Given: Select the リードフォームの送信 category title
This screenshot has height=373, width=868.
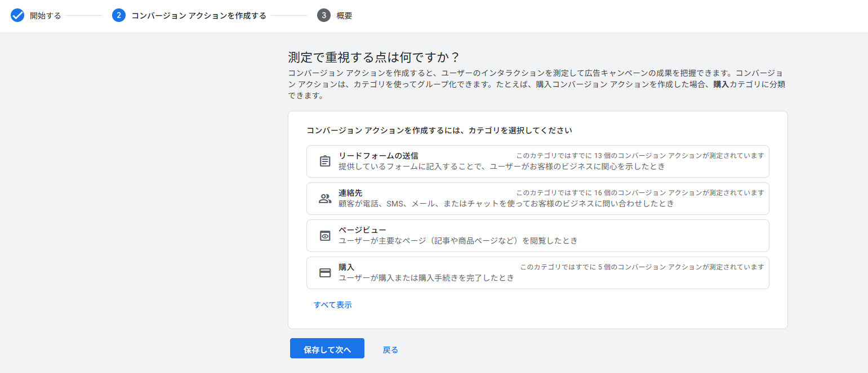Looking at the screenshot, I should 378,156.
